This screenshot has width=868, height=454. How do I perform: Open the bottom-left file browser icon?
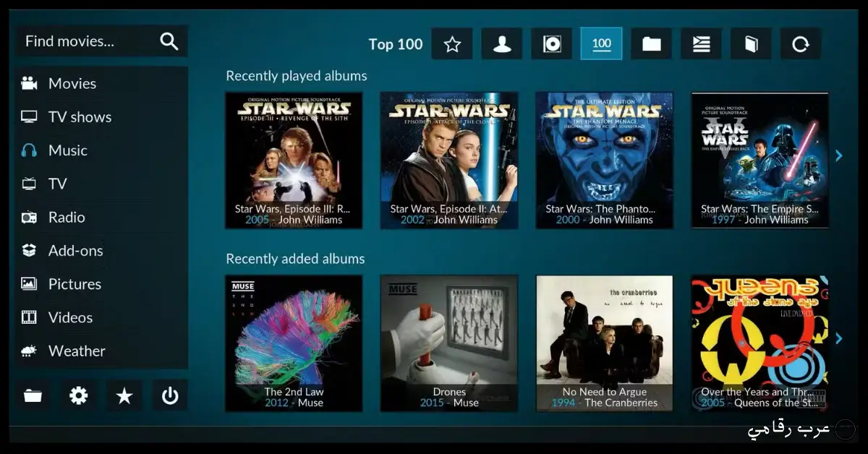tap(33, 395)
